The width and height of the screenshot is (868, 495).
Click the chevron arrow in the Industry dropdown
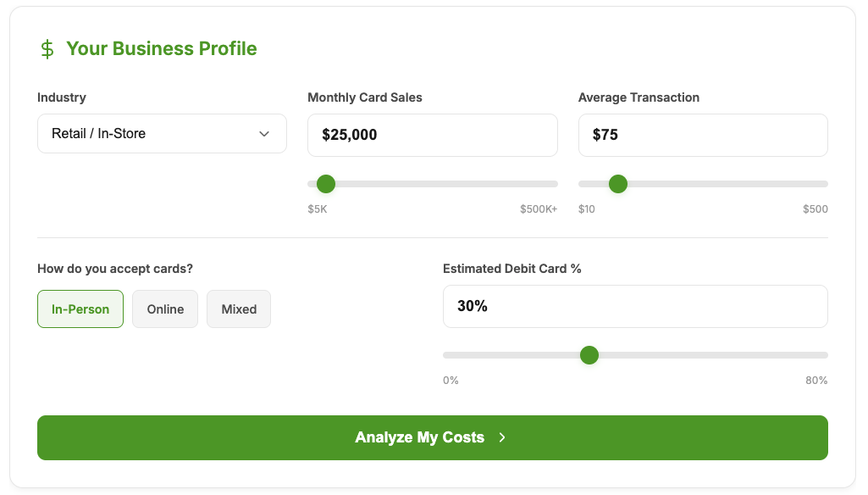click(x=264, y=134)
